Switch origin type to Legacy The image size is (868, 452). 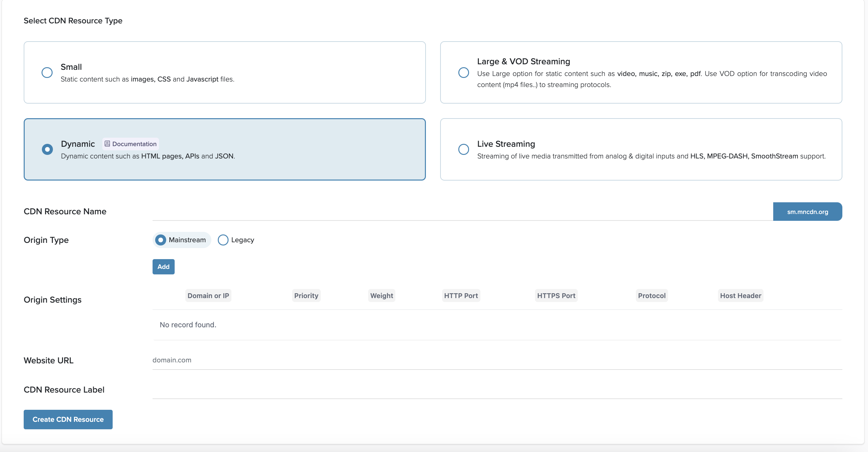pyautogui.click(x=223, y=240)
